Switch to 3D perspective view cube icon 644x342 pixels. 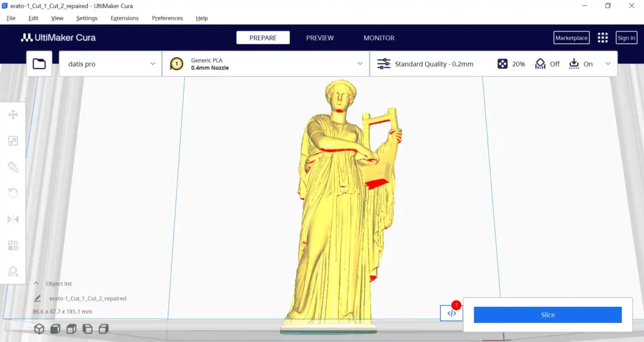pos(39,329)
